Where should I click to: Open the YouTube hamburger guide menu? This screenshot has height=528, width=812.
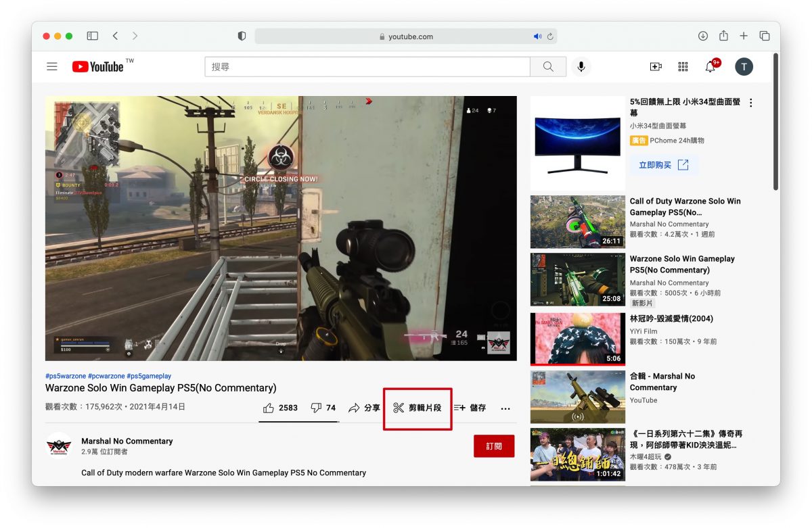tap(52, 66)
